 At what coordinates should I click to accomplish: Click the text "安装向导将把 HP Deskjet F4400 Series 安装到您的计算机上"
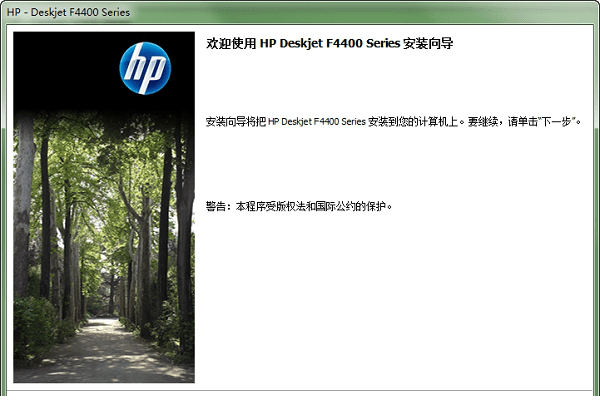coord(332,121)
